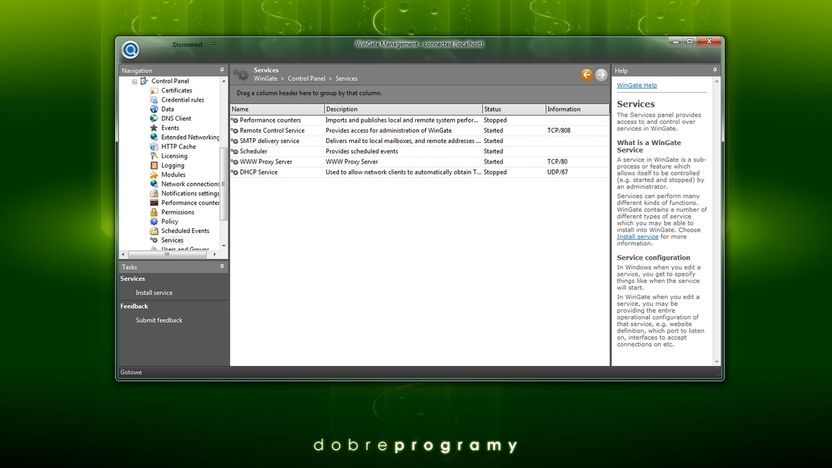Screen dimensions: 832x468
Task: Sort by the Description column header
Action: click(403, 109)
